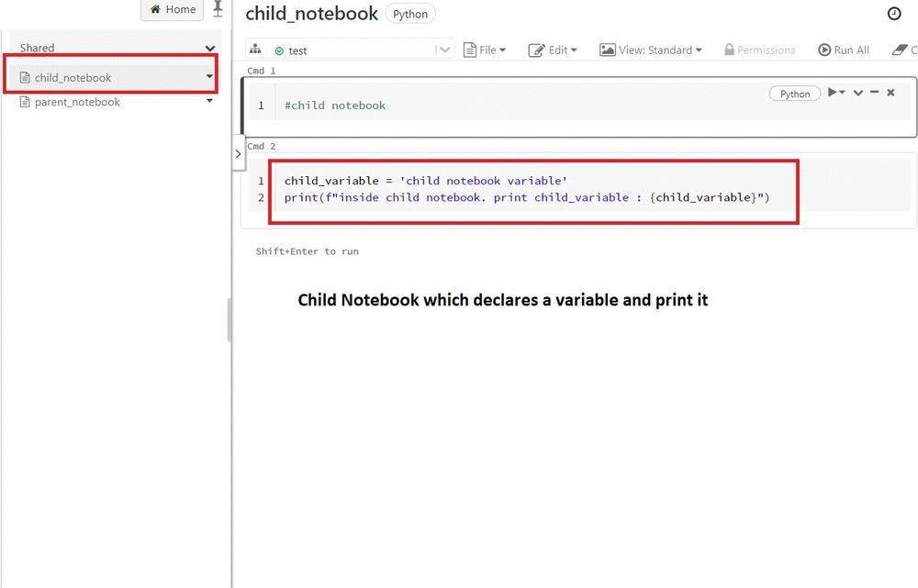Run Cmd 1 using the run arrow

coord(833,93)
